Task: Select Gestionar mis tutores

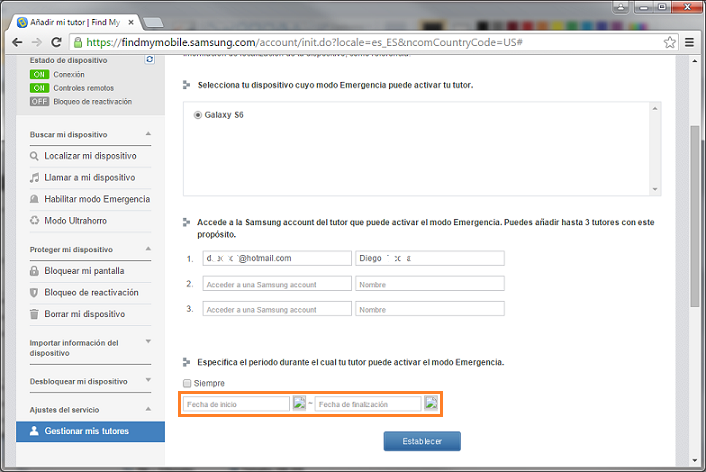Action: click(x=90, y=431)
